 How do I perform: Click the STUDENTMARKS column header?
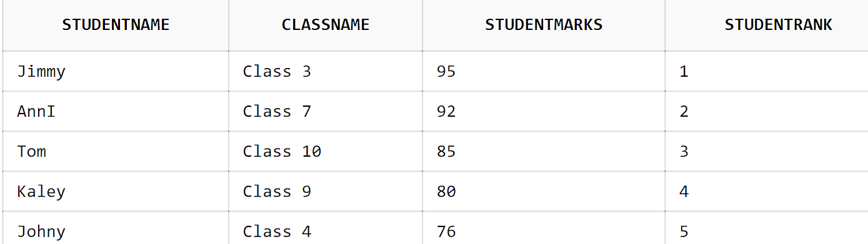(x=544, y=25)
